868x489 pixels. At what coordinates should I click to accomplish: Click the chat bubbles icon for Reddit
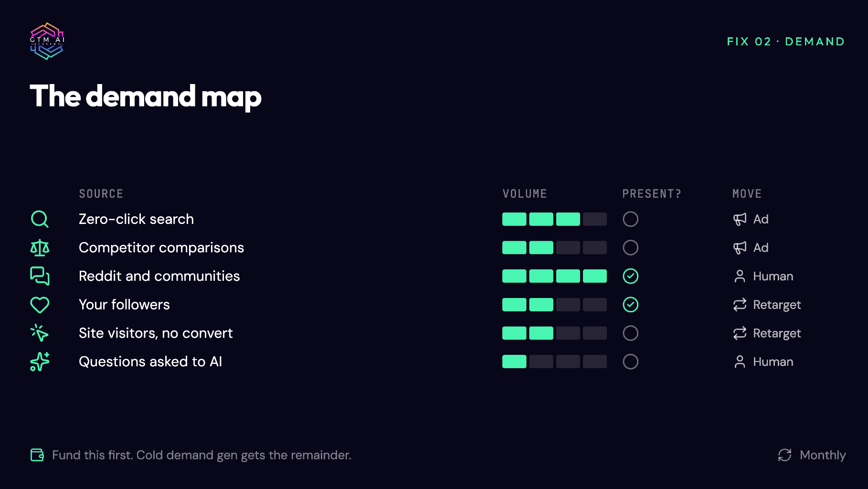click(x=40, y=276)
